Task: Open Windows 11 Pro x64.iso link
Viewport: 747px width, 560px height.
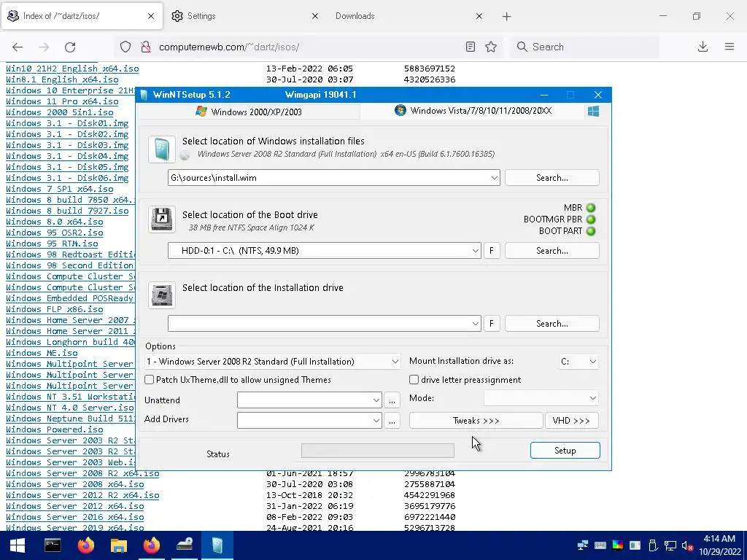Action: click(x=62, y=101)
